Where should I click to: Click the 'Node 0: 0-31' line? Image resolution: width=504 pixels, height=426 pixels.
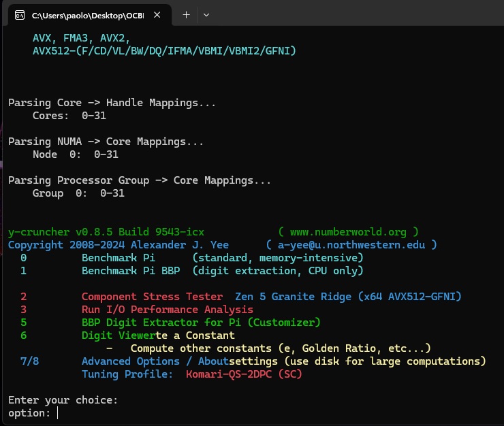coord(75,154)
